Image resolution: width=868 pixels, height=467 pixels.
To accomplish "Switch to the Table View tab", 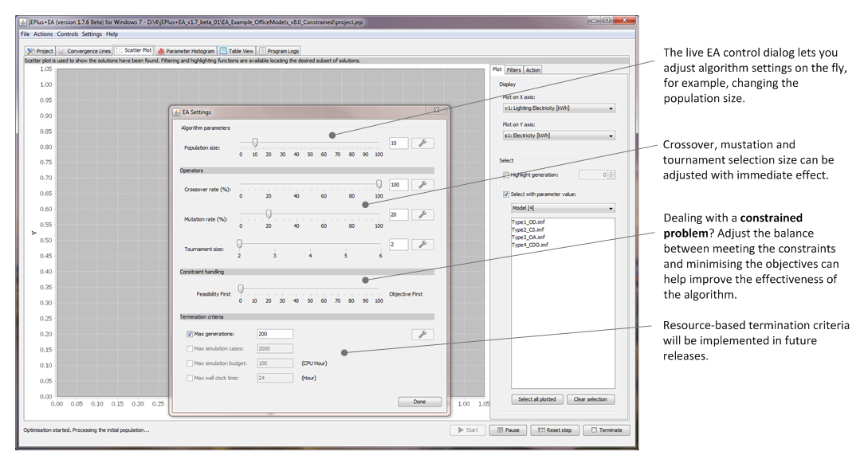I will coord(237,51).
